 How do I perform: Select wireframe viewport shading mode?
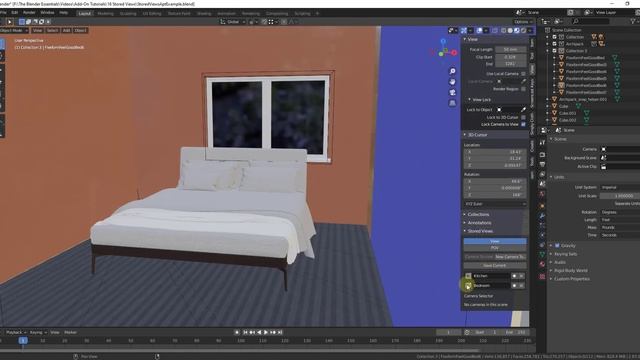tap(504, 31)
